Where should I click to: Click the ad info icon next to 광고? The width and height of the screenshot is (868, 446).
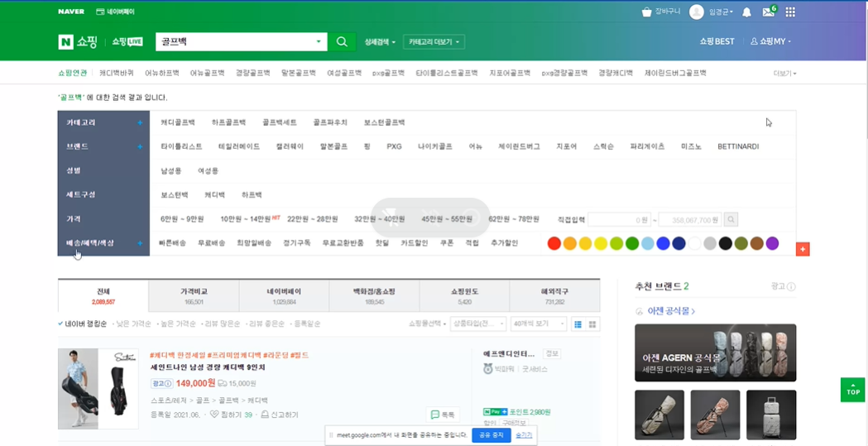pos(792,286)
